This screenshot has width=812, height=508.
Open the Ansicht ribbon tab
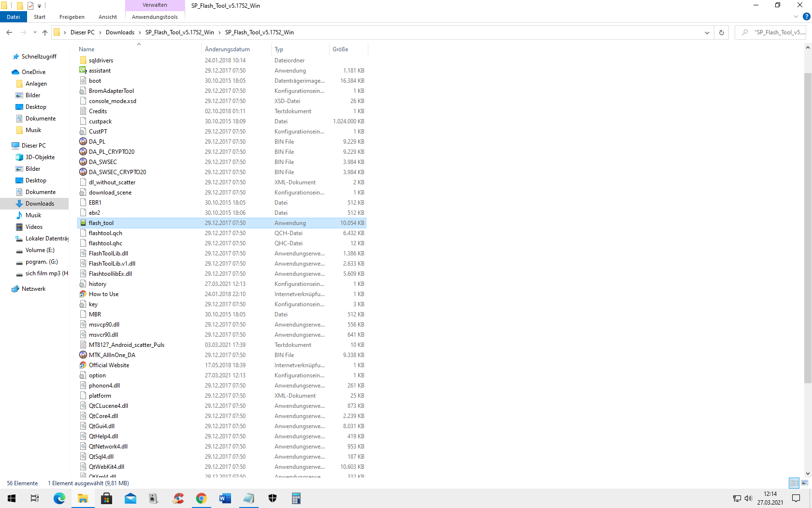point(108,17)
